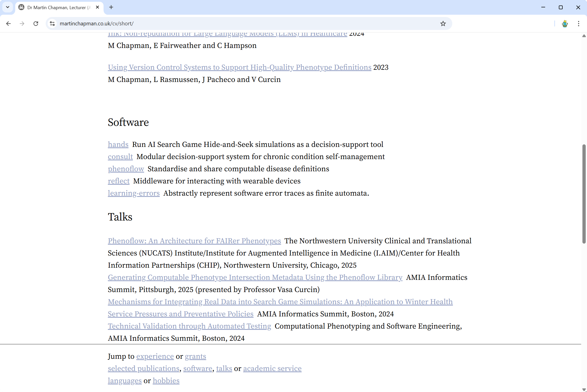Click the scroll down arrow
Viewport: 587px width, 392px height.
tap(584, 389)
